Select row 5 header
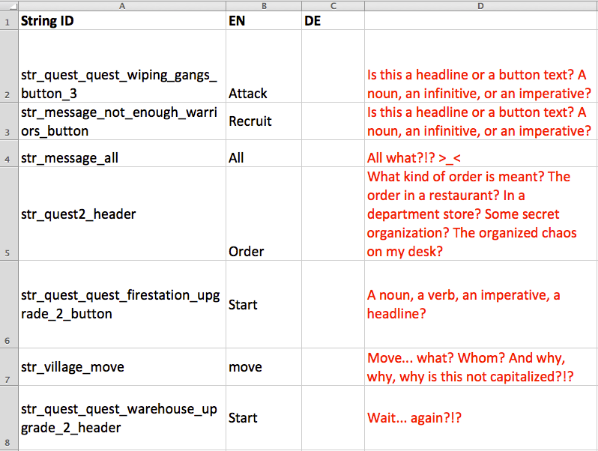Image resolution: width=598 pixels, height=451 pixels. tap(9, 213)
